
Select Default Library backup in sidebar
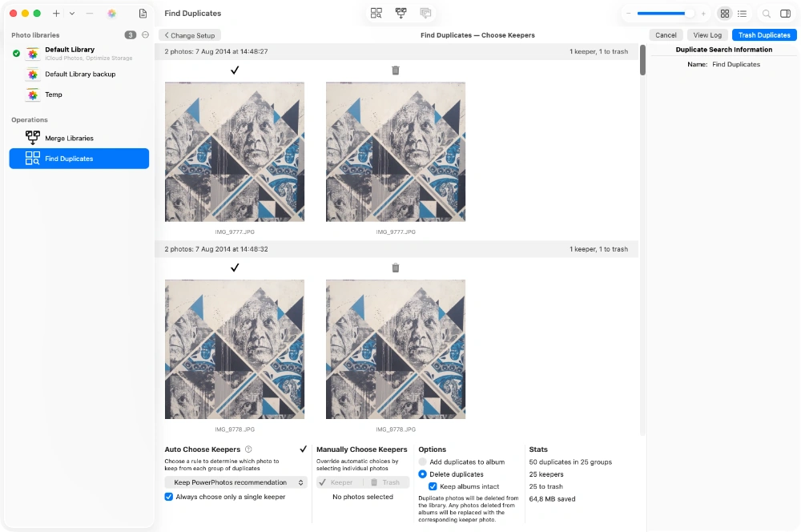tap(80, 75)
